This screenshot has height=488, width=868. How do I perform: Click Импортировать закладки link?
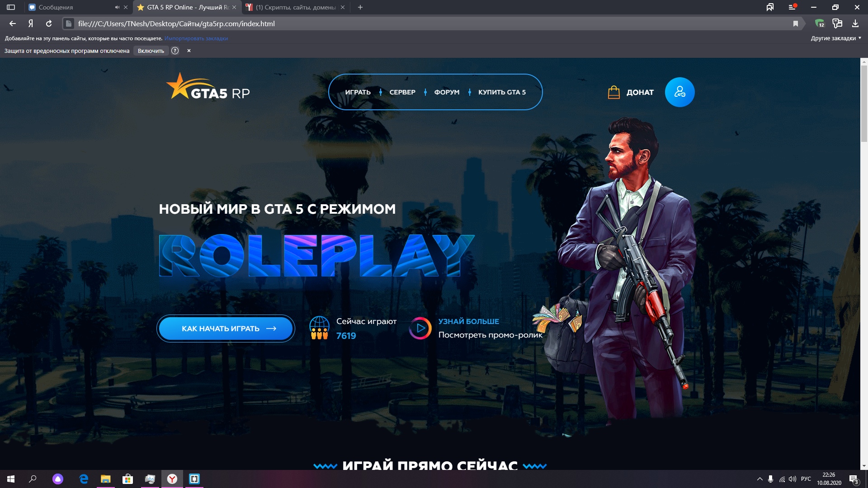(196, 38)
